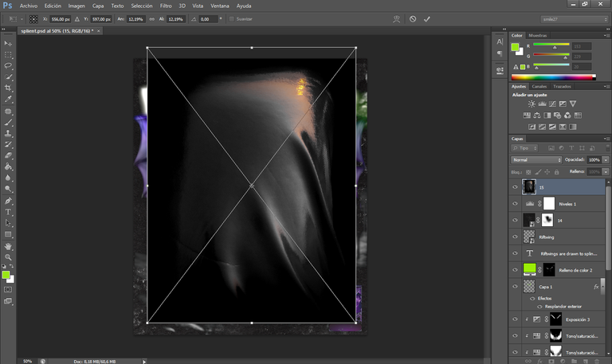Select the Paint Bucket tool
The image size is (612, 364).
(x=8, y=166)
